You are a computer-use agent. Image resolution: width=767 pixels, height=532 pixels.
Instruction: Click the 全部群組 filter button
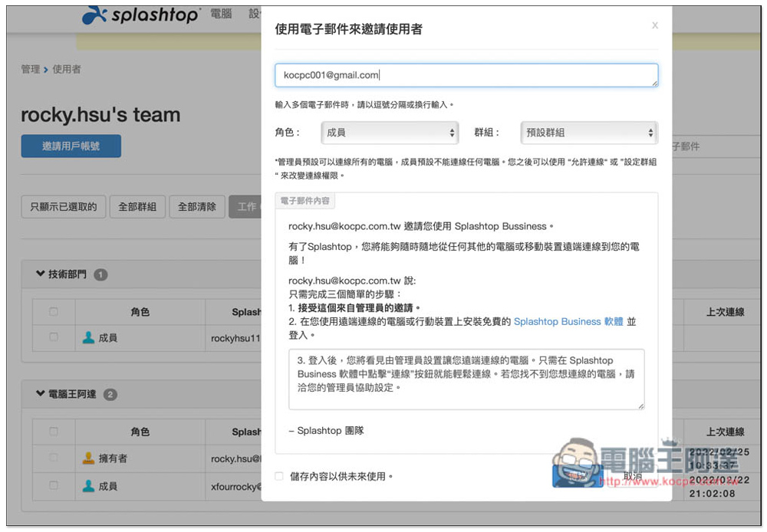coord(137,207)
